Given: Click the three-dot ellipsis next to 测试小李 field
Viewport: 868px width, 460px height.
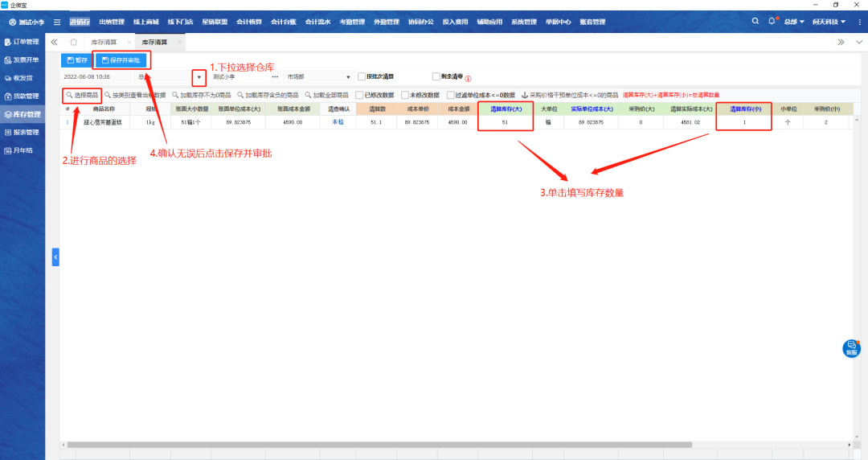Looking at the screenshot, I should pos(275,77).
